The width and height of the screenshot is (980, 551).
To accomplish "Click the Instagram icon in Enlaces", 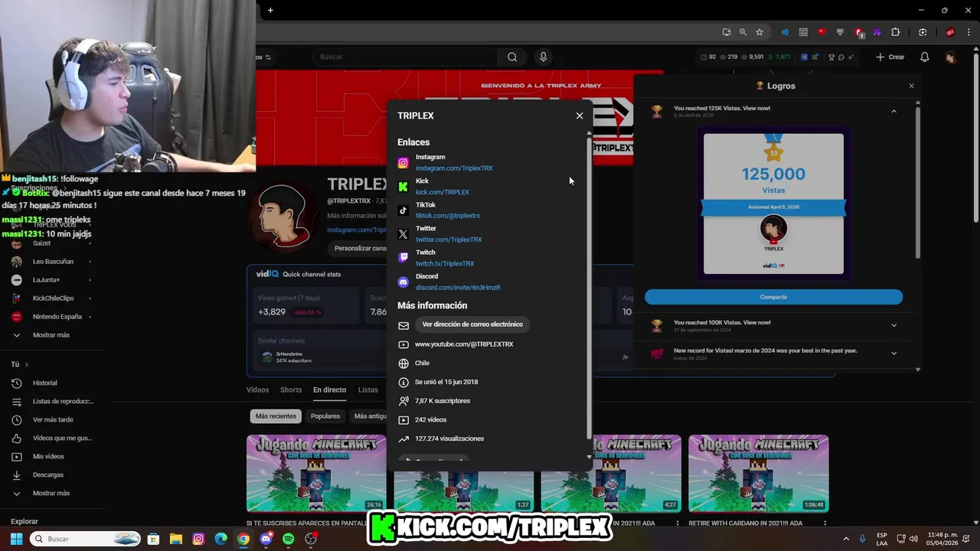I will coord(403,162).
